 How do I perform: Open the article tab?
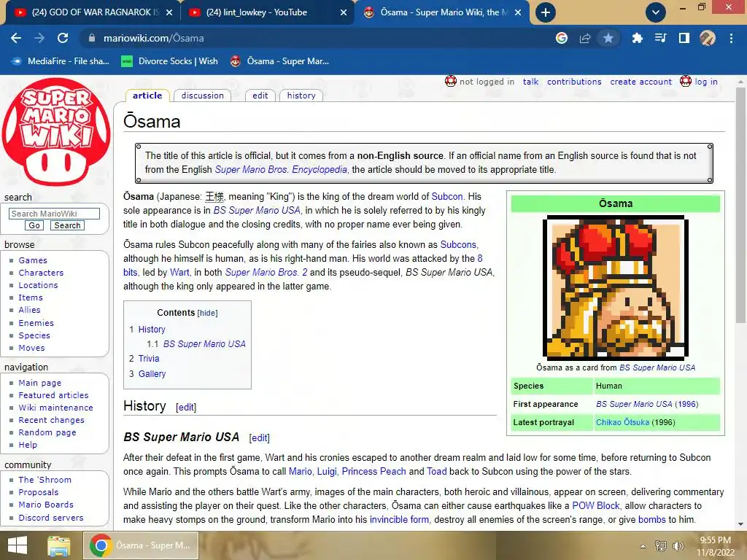147,96
